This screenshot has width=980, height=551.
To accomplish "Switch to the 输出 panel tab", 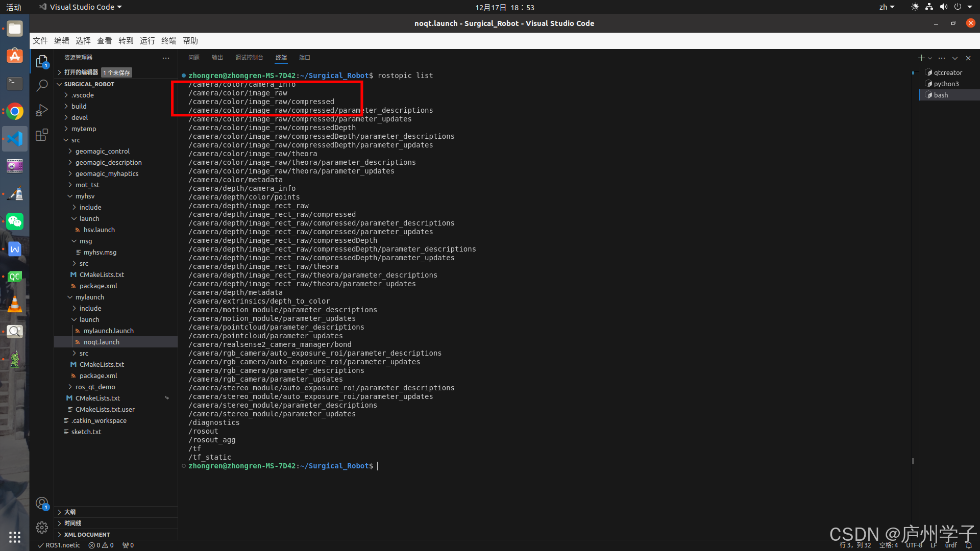I will point(217,58).
